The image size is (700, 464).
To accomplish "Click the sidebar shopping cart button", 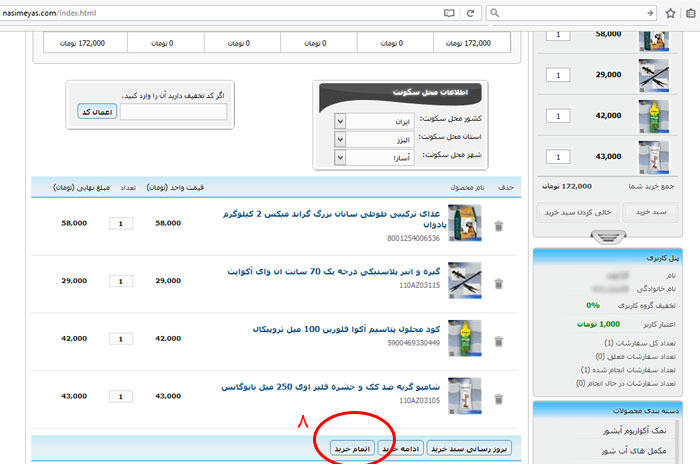I will point(650,212).
